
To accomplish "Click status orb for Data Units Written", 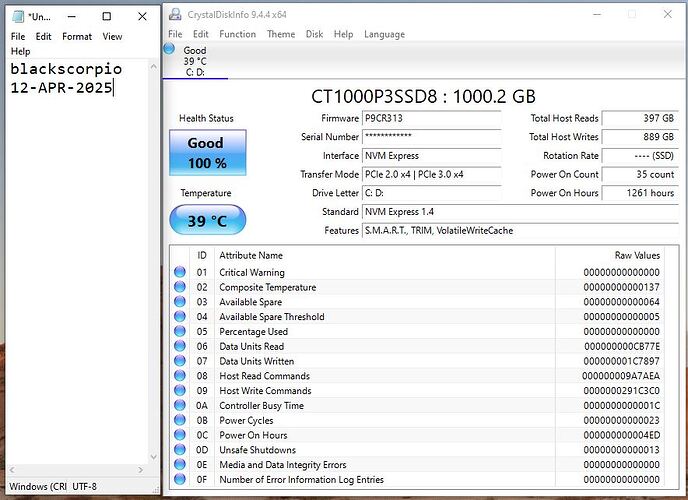I will click(180, 361).
